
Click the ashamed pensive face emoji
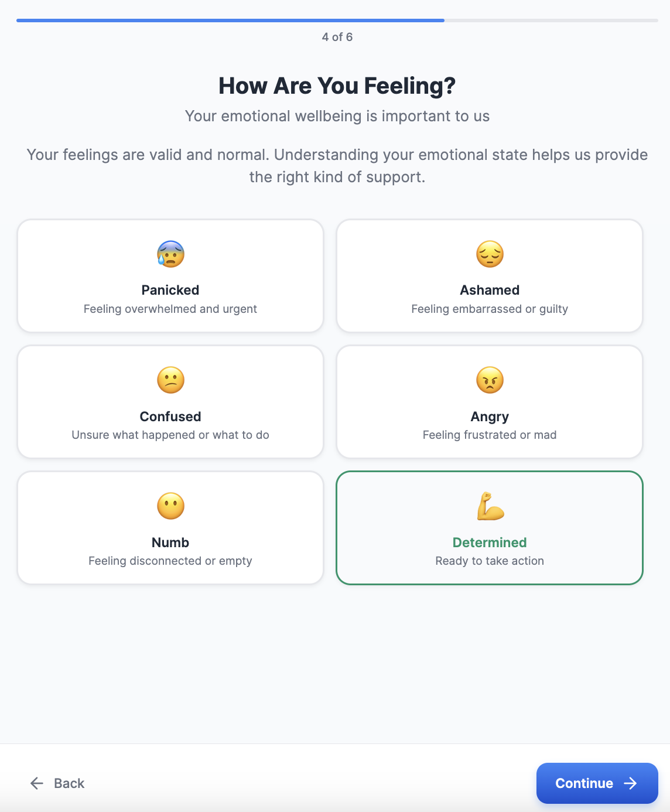pos(490,254)
